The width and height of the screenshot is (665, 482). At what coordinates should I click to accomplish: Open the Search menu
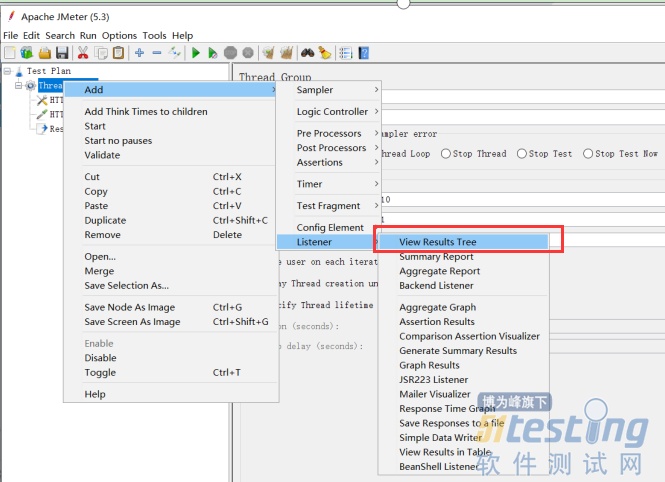[60, 36]
